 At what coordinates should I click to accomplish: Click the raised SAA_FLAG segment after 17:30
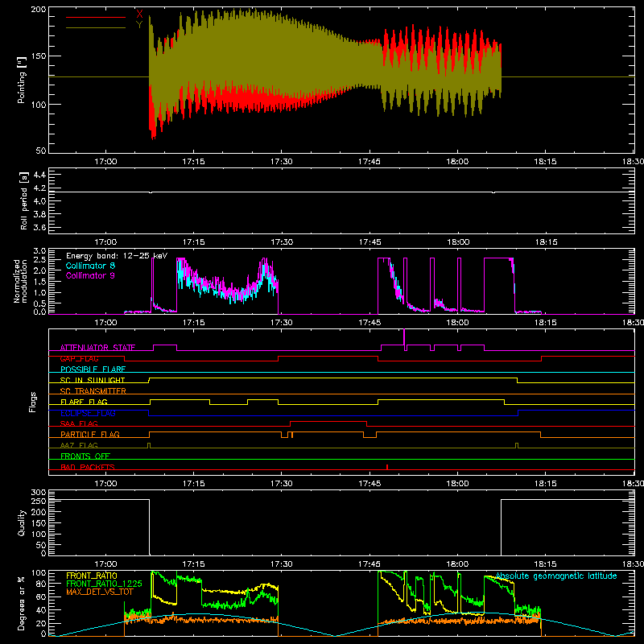pyautogui.click(x=328, y=421)
